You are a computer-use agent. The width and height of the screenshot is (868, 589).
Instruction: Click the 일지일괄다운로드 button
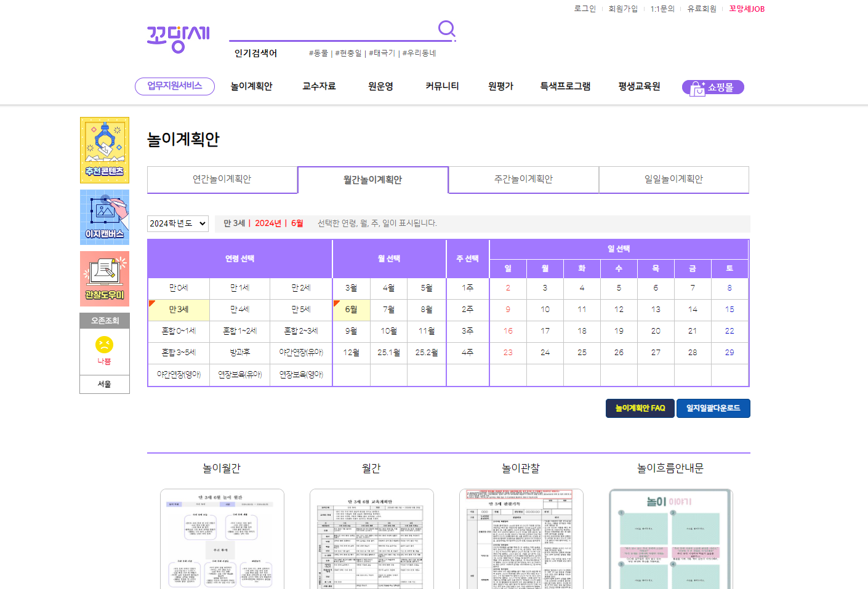pyautogui.click(x=713, y=408)
